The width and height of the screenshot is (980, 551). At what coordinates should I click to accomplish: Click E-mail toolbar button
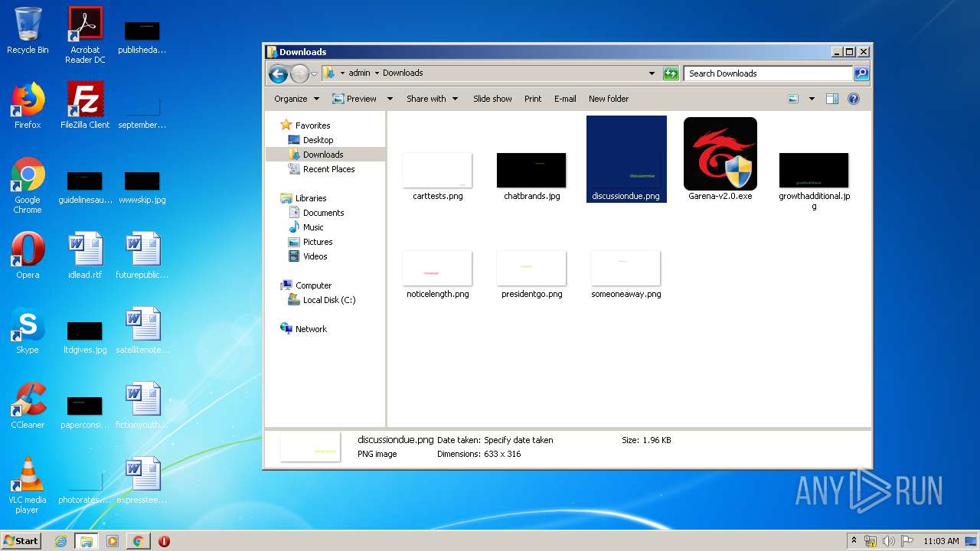pyautogui.click(x=565, y=99)
